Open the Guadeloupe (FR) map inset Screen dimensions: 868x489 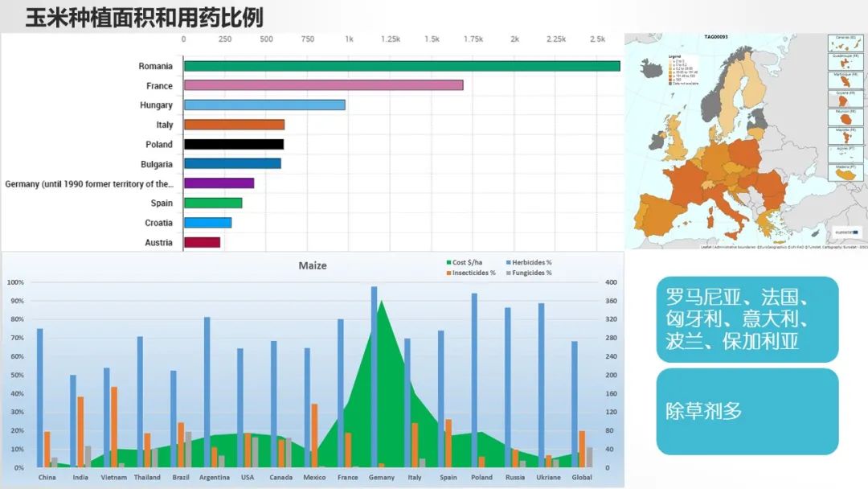pos(845,61)
